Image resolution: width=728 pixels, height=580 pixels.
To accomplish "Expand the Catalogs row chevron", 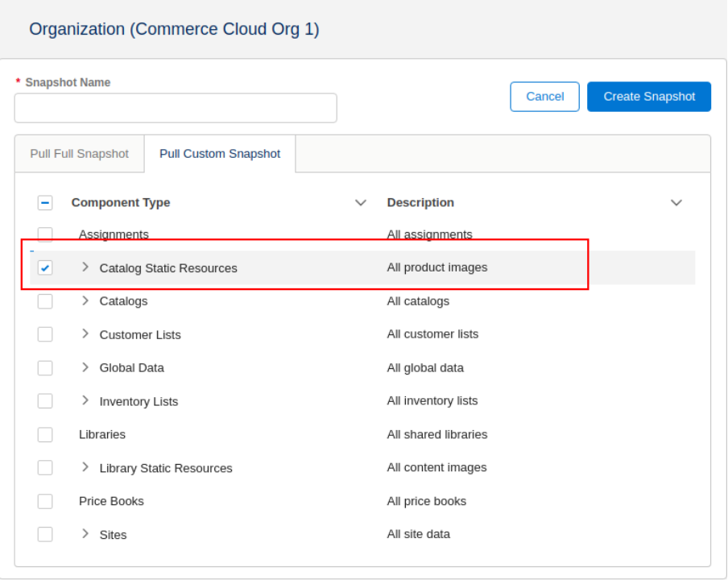I will (85, 300).
